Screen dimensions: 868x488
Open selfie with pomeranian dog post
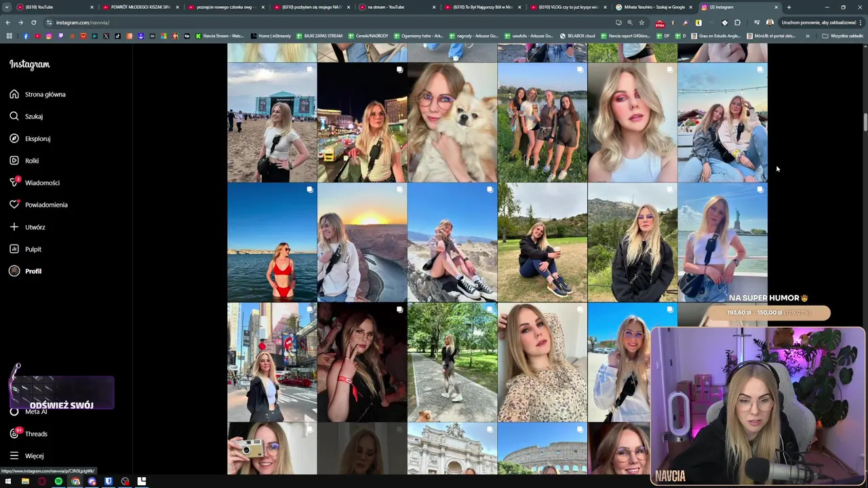coord(452,123)
